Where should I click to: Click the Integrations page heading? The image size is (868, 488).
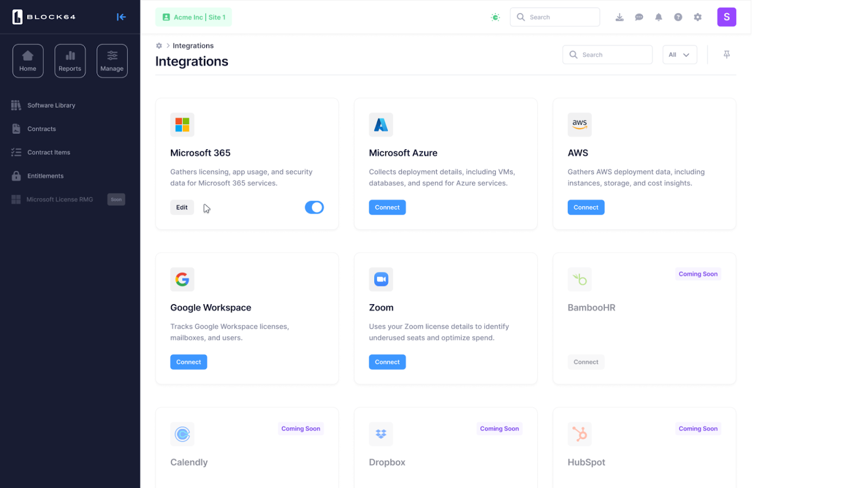coord(192,61)
